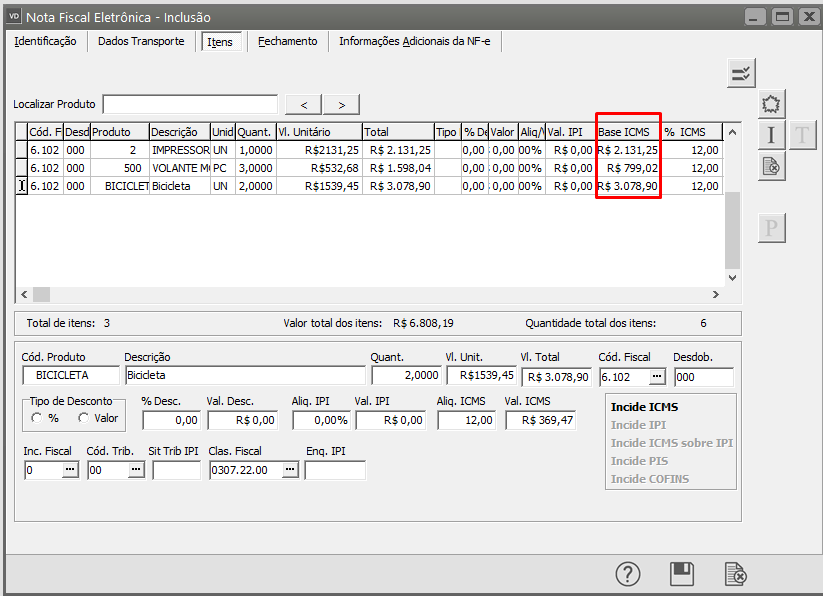Click the star-shaped new item icon
Viewport: 823px width, 596px height.
pos(771,104)
